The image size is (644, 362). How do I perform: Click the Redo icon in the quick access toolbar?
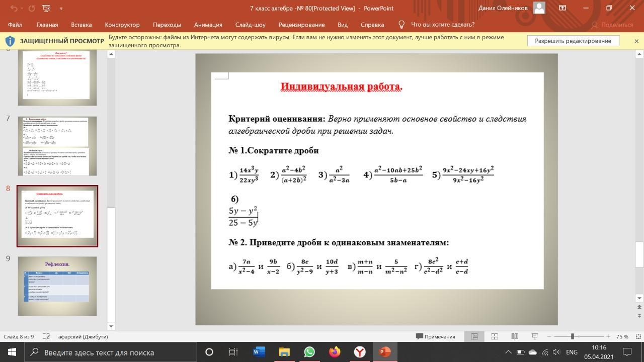tap(31, 8)
